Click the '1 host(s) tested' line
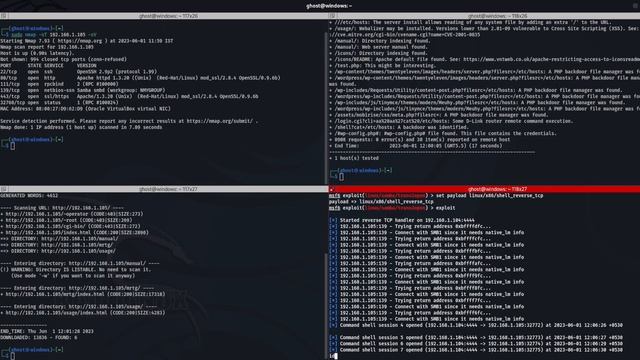Image resolution: width=640 pixels, height=360 pixels. point(354,158)
